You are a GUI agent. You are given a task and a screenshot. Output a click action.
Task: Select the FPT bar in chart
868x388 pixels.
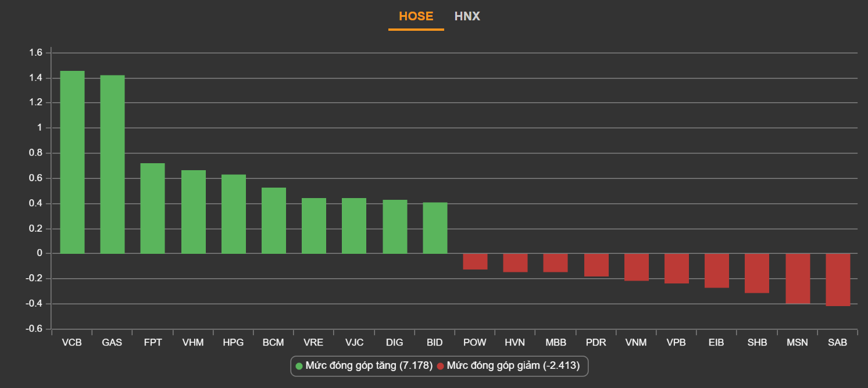click(x=153, y=209)
